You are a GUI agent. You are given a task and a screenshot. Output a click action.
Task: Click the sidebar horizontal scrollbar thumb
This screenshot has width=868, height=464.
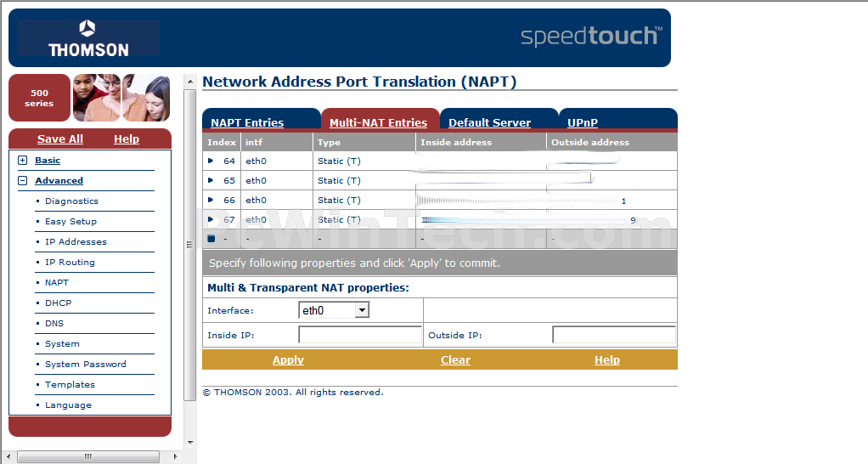click(88, 457)
